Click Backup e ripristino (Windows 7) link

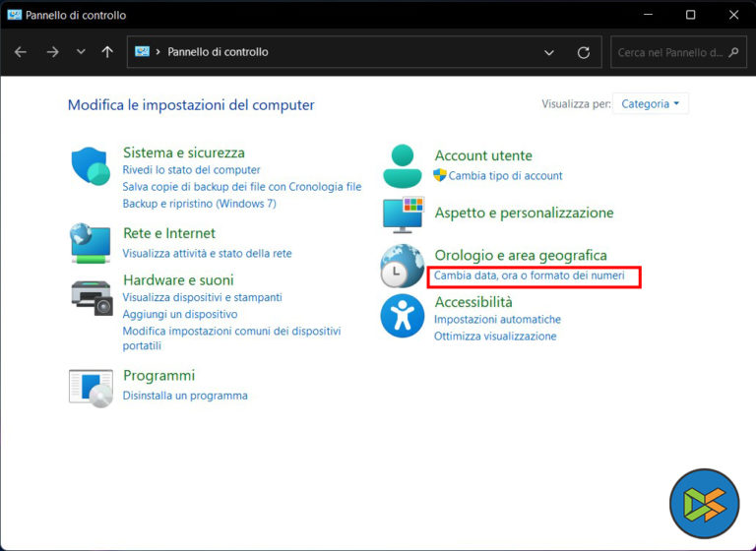[x=199, y=204]
